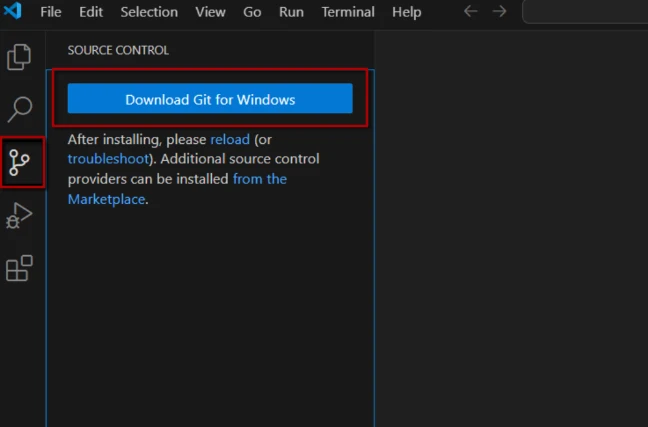
Task: Open the Extensions view icon
Action: pyautogui.click(x=20, y=268)
